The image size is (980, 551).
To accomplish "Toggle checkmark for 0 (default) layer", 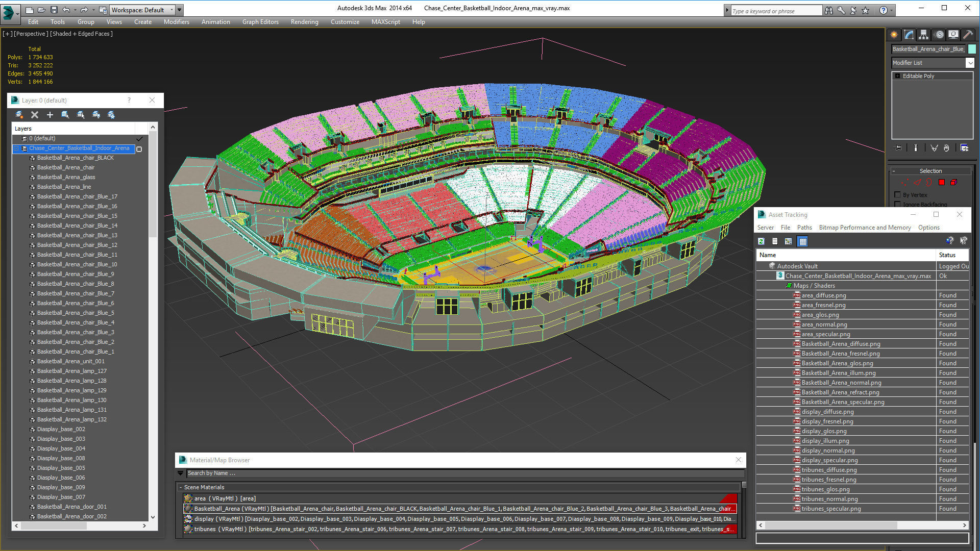I will coord(139,139).
